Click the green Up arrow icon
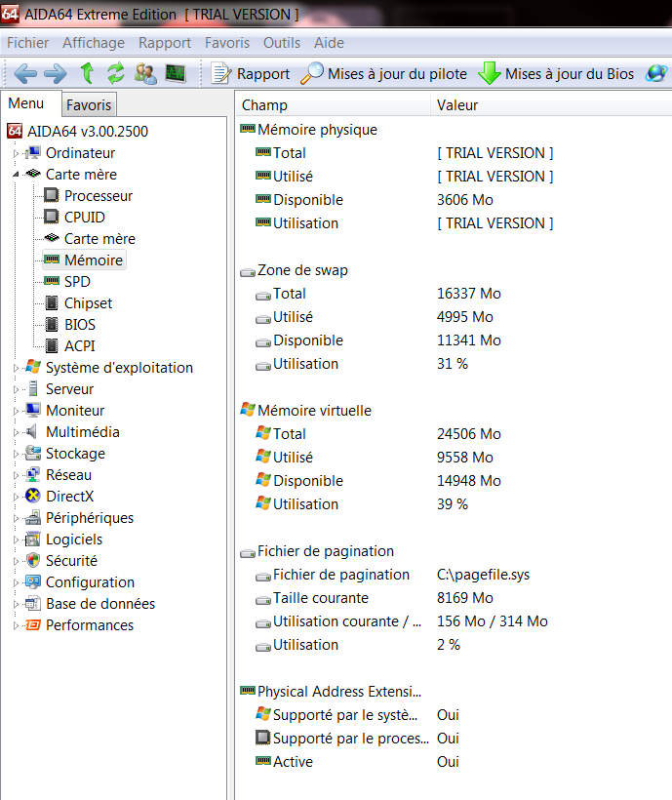 pos(87,73)
